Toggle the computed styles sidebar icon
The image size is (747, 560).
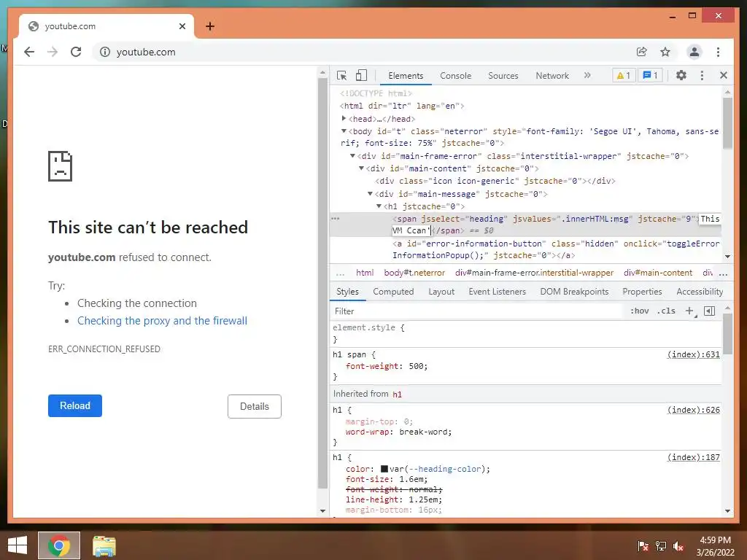[x=709, y=311]
